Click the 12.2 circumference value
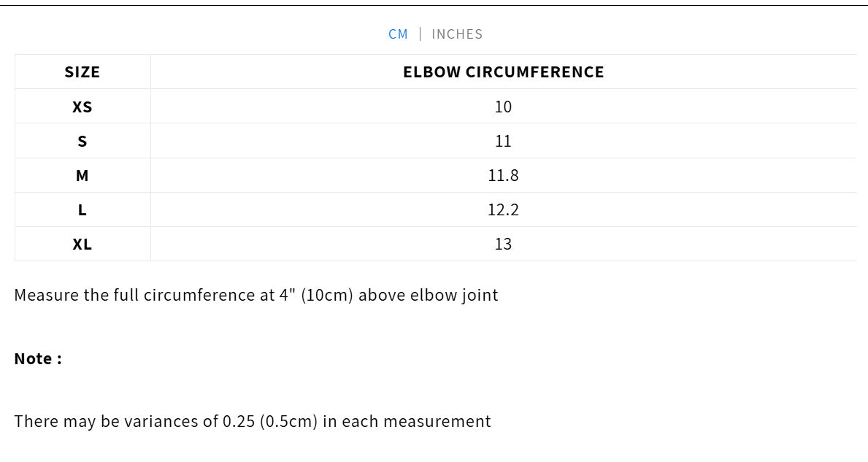868x462 pixels. point(503,209)
